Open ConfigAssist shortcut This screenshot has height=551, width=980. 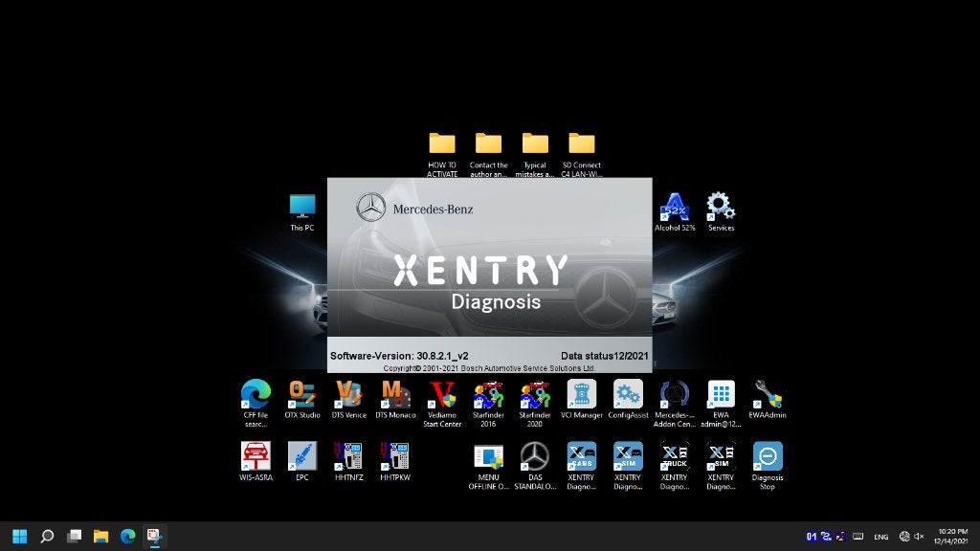pos(628,399)
